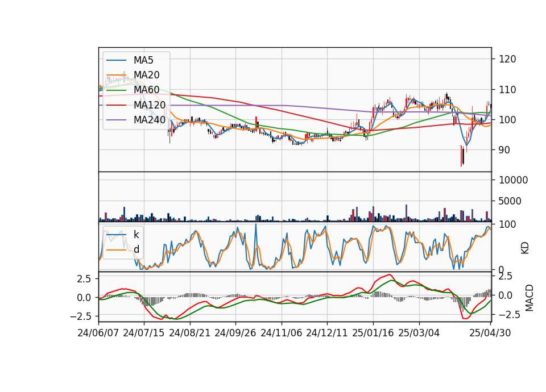Click the 25/04/30 date label
Image resolution: width=546 pixels, height=392 pixels.
490,333
